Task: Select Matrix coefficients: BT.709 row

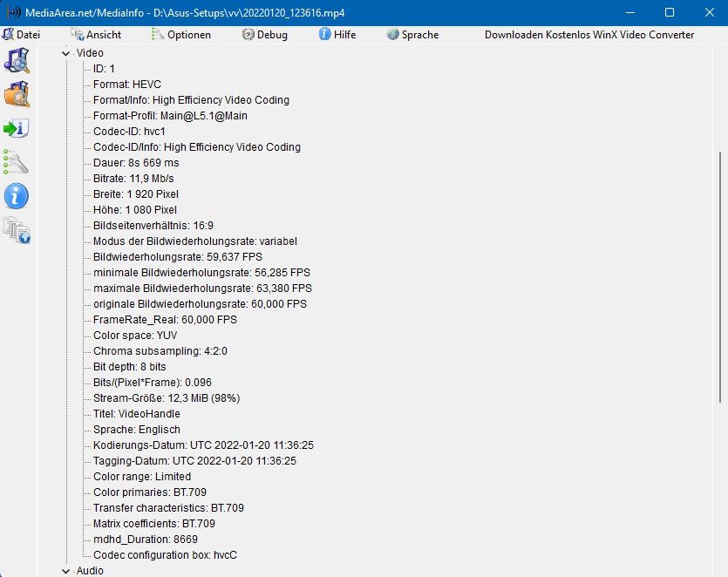Action: [x=154, y=524]
